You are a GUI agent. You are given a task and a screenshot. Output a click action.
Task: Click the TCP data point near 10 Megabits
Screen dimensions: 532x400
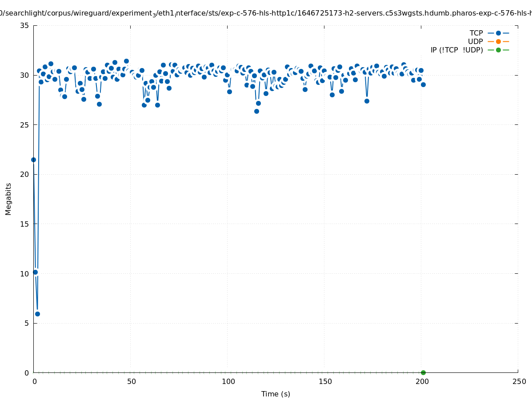pyautogui.click(x=35, y=272)
